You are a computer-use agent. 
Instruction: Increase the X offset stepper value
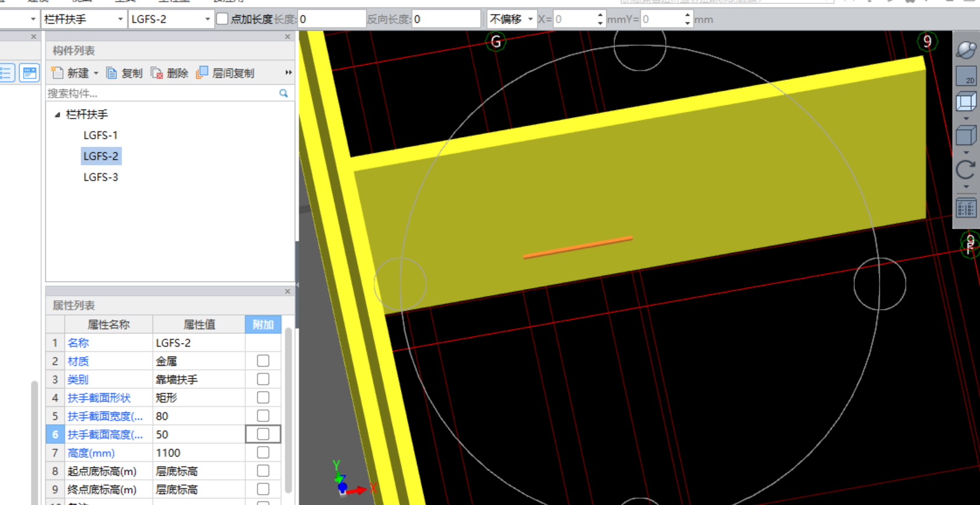[x=600, y=15]
